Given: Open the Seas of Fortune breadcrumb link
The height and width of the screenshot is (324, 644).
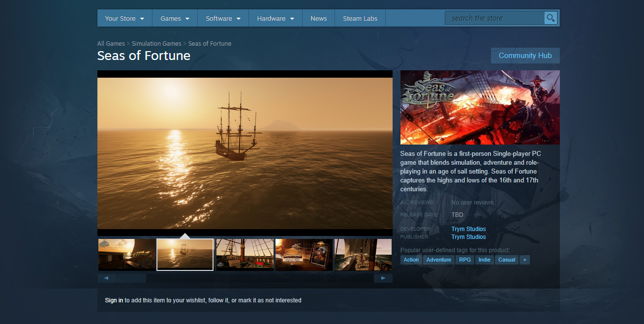Looking at the screenshot, I should pos(210,44).
